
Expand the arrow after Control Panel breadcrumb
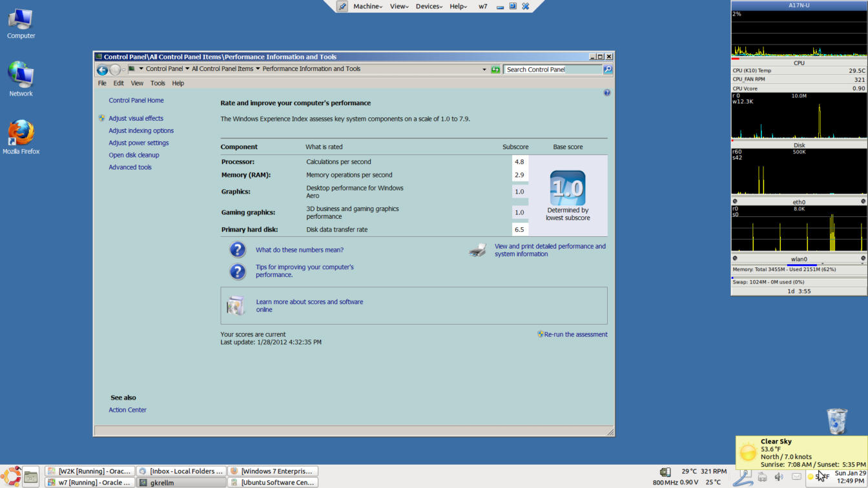pos(187,69)
